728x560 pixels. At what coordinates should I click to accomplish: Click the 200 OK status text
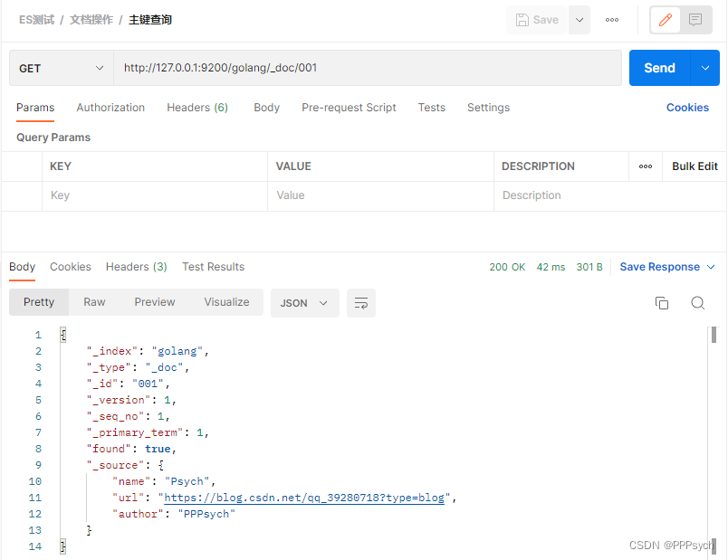pos(507,267)
